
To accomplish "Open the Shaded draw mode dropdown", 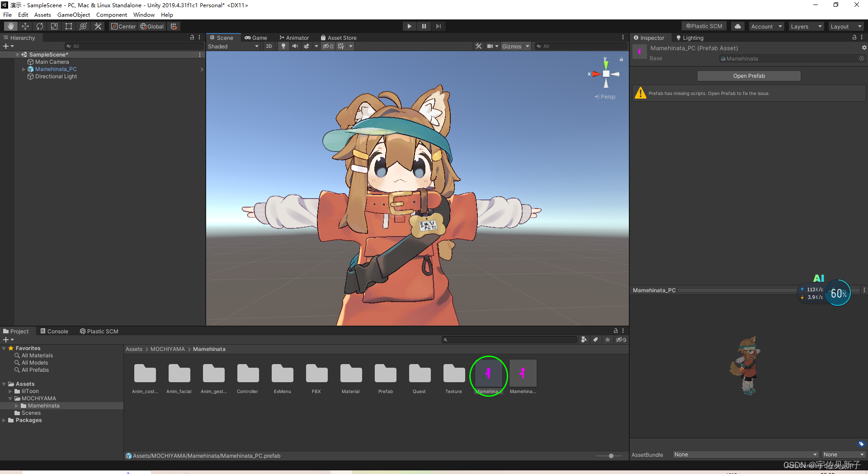I will (x=233, y=46).
